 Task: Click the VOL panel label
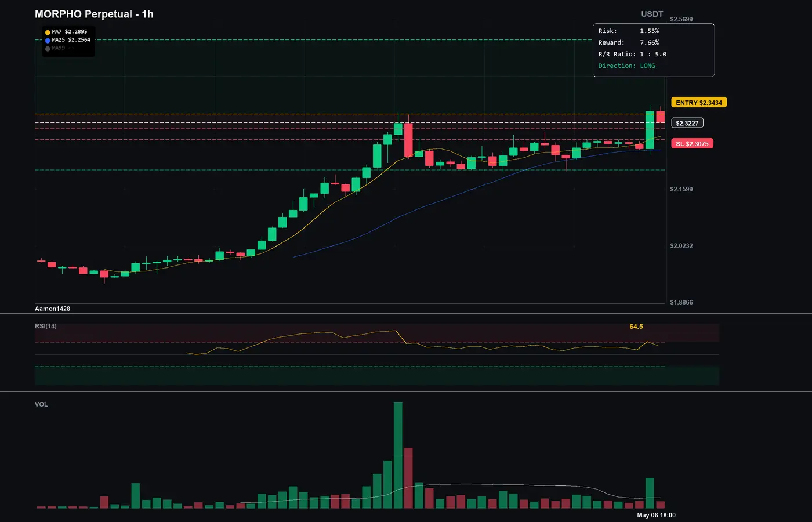(41, 404)
